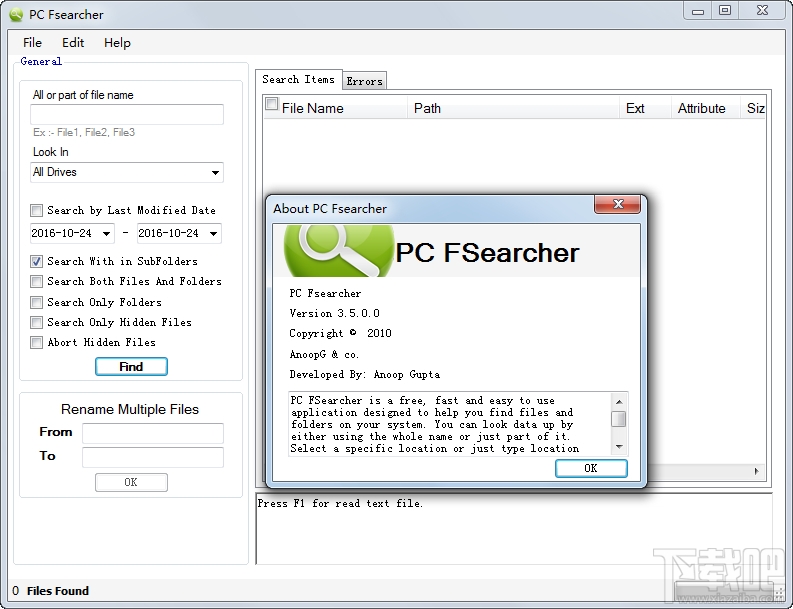Enable Abort Hidden Files option
The width and height of the screenshot is (793, 609).
point(36,342)
